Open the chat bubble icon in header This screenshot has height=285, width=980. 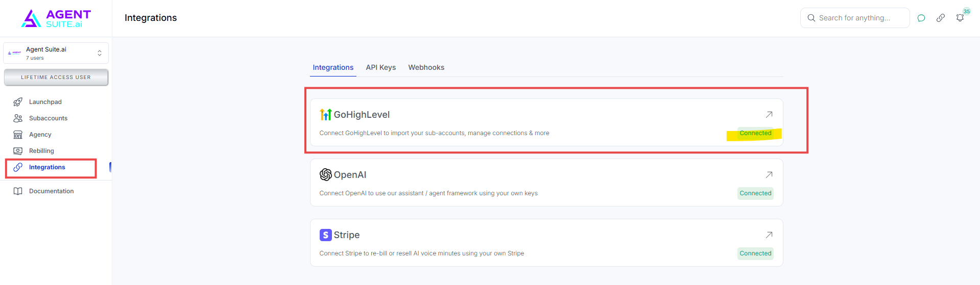(921, 18)
